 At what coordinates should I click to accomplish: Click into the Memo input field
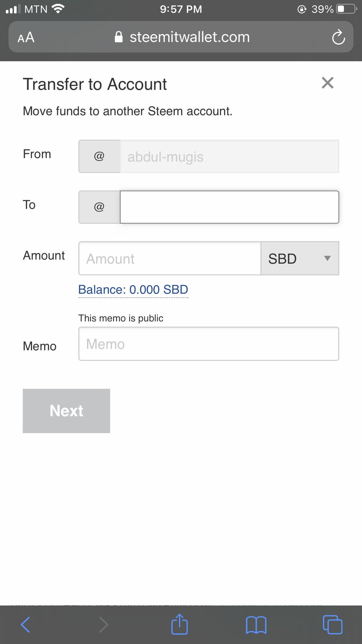tap(209, 344)
